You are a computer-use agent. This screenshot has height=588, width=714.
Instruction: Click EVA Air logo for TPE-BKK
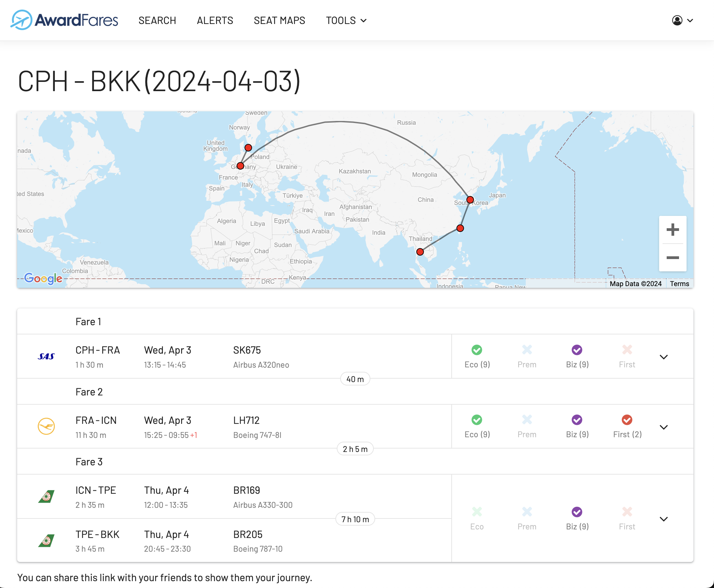tap(46, 541)
